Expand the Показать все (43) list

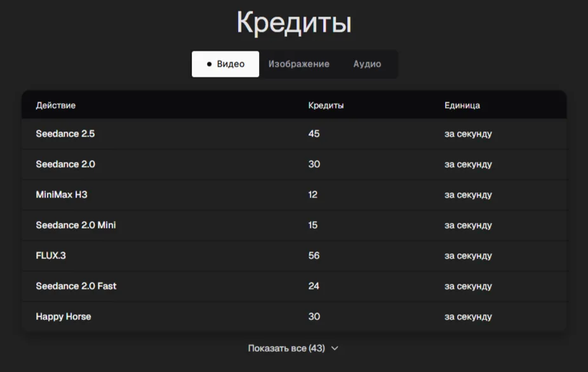pos(293,349)
